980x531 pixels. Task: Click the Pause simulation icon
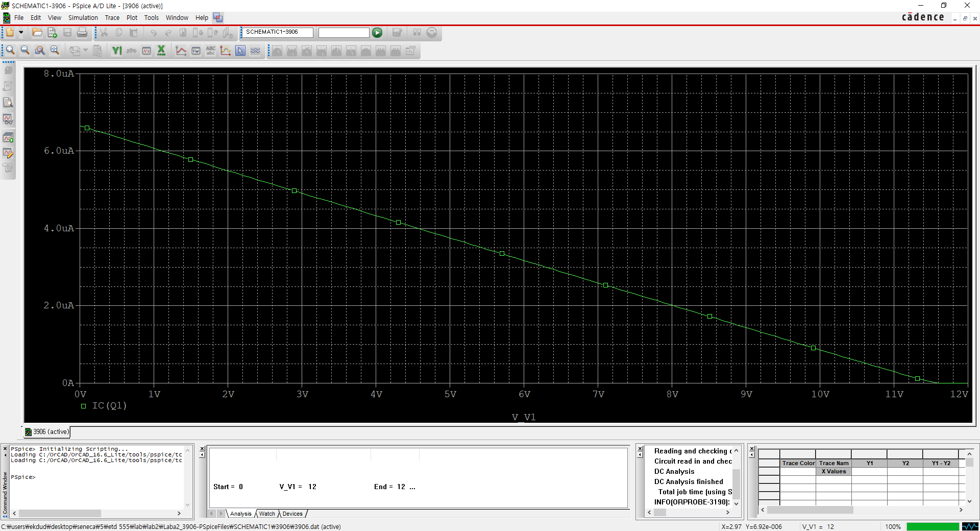(x=417, y=33)
